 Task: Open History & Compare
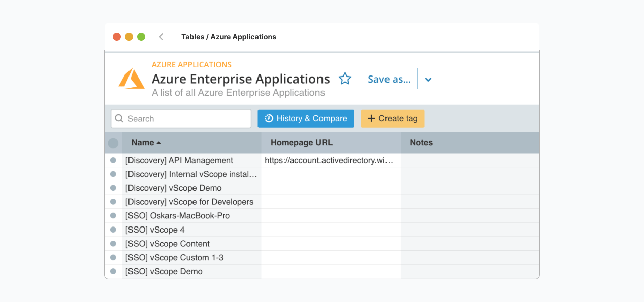point(306,119)
